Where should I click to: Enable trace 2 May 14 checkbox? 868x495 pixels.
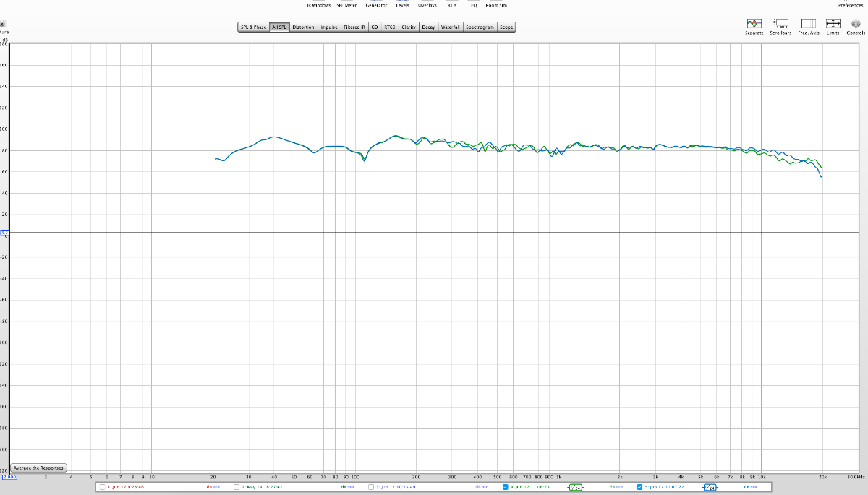click(x=237, y=487)
